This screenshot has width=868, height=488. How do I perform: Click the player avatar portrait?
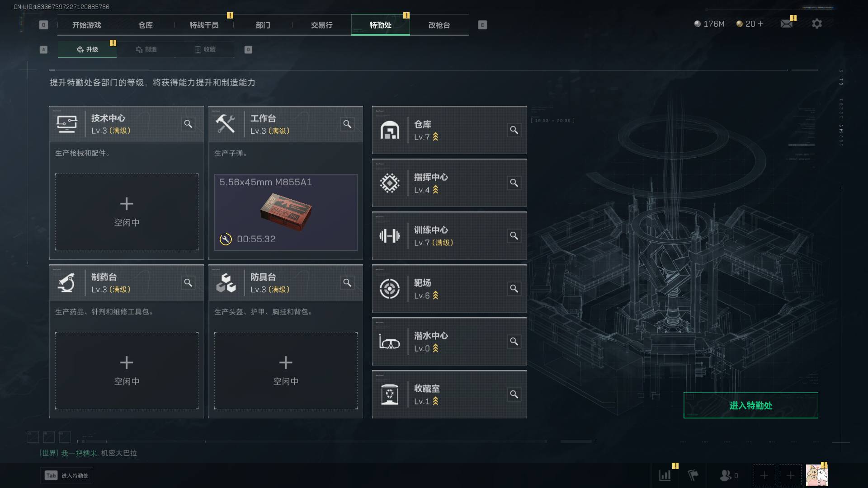click(816, 475)
